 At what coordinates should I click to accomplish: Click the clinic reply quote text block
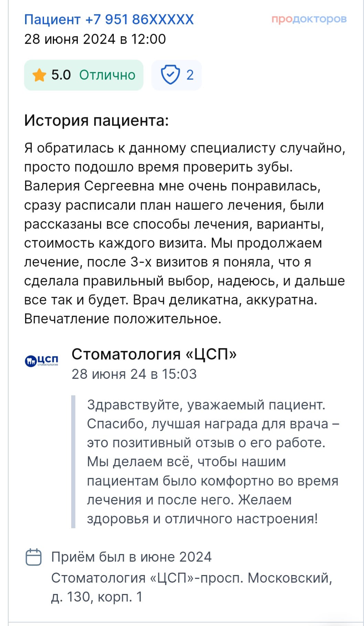tap(213, 461)
